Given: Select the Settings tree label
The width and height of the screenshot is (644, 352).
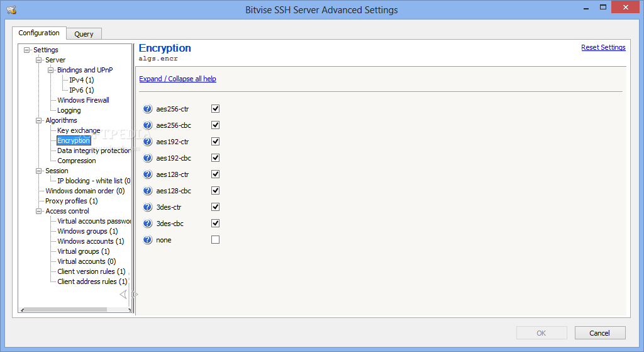Looking at the screenshot, I should (45, 50).
